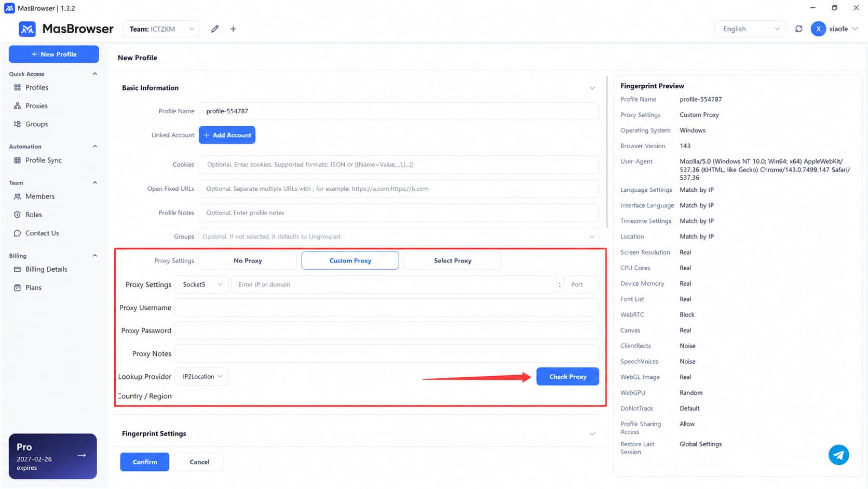The width and height of the screenshot is (868, 489).
Task: Click the Roles shield icon
Action: point(18,215)
